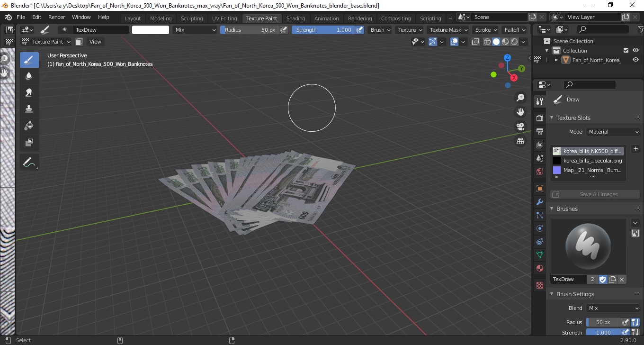Switch to material preview shading

505,42
